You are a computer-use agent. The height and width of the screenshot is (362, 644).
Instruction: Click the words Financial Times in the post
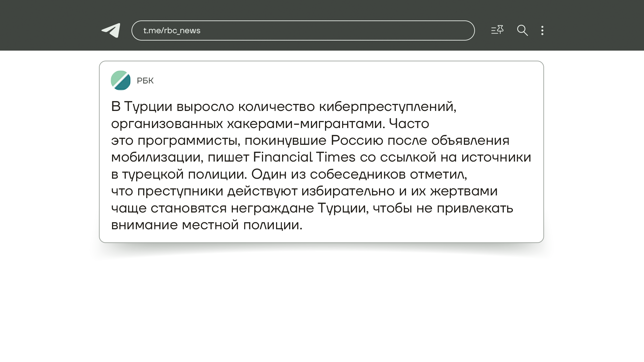[x=304, y=157]
